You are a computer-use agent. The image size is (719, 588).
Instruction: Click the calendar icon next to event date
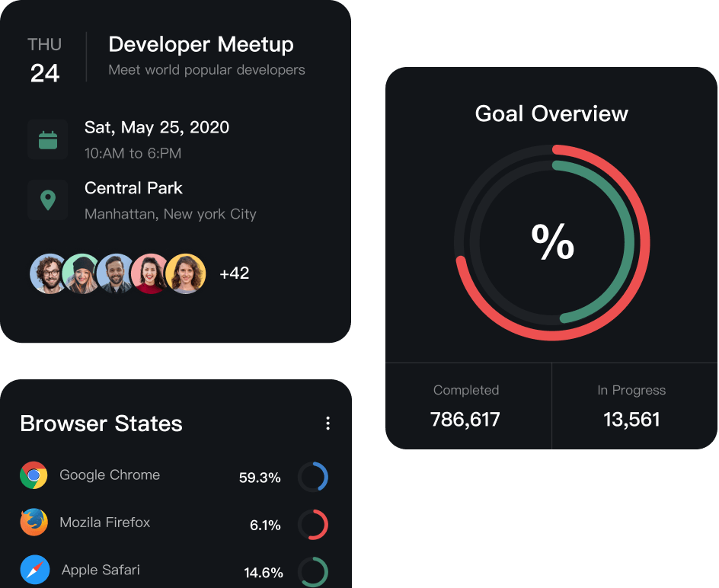pyautogui.click(x=48, y=139)
